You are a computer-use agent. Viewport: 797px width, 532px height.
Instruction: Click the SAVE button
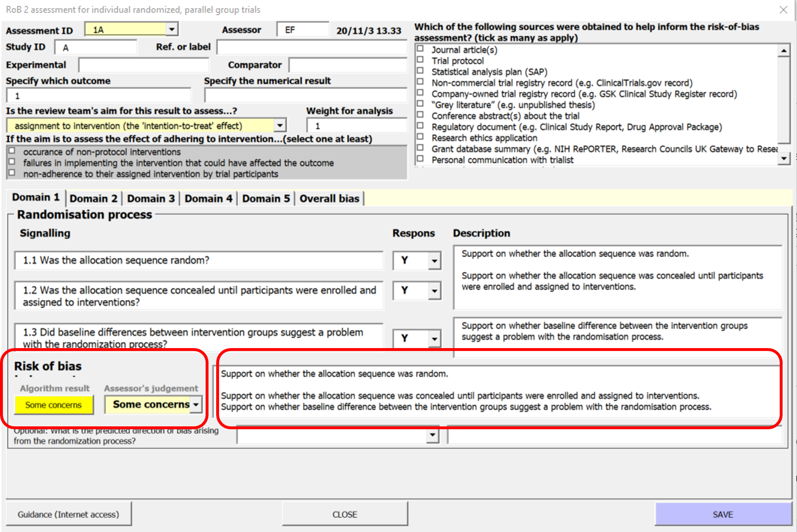pos(723,514)
